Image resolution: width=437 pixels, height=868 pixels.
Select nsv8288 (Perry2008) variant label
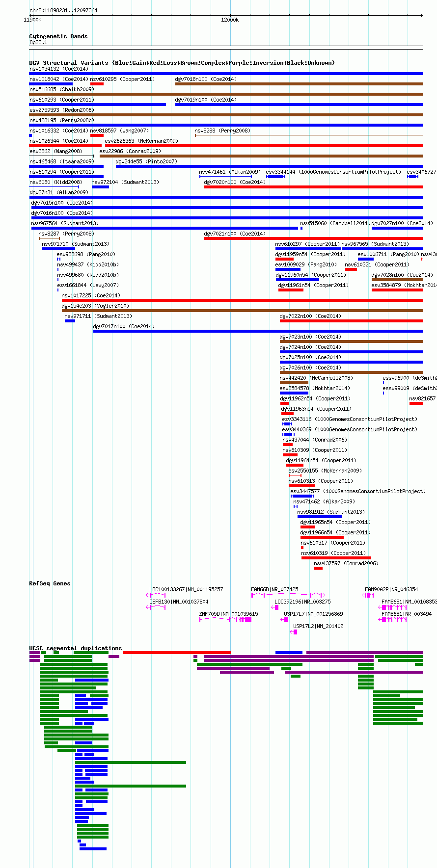(x=222, y=131)
